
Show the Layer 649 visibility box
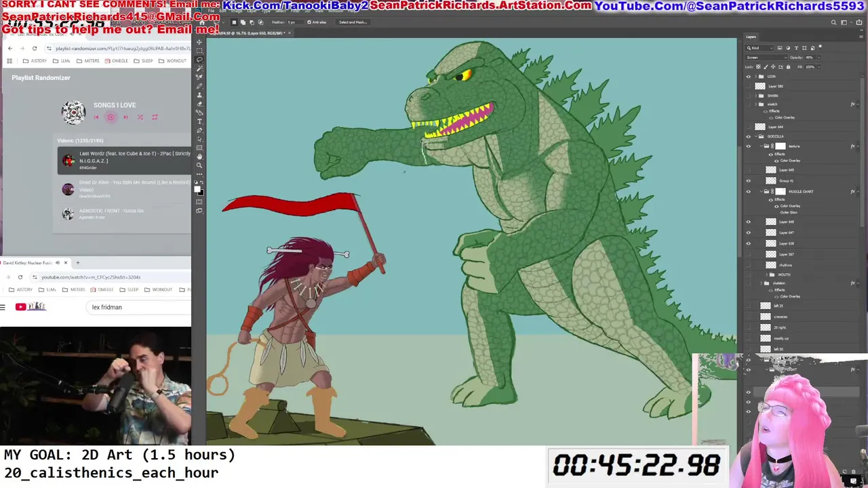pyautogui.click(x=749, y=169)
